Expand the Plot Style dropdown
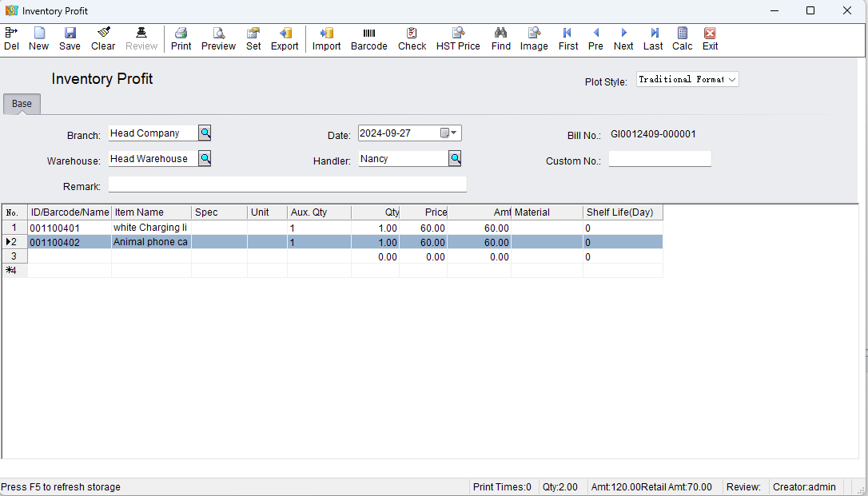The height and width of the screenshot is (496, 868). pyautogui.click(x=732, y=80)
